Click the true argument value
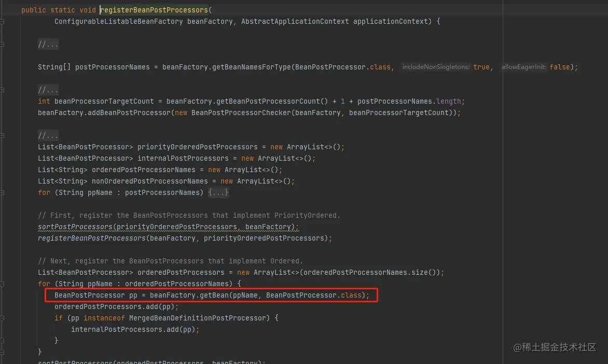The image size is (608, 364). pyautogui.click(x=481, y=67)
